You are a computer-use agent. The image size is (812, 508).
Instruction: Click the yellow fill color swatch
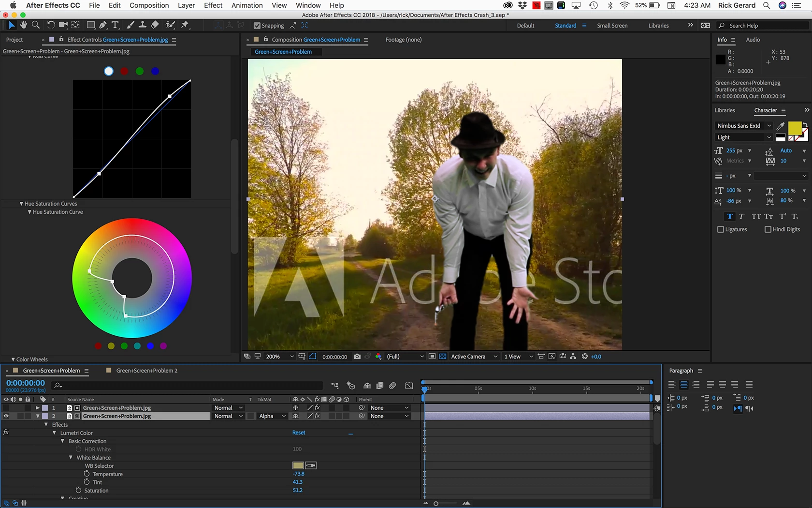pyautogui.click(x=795, y=128)
